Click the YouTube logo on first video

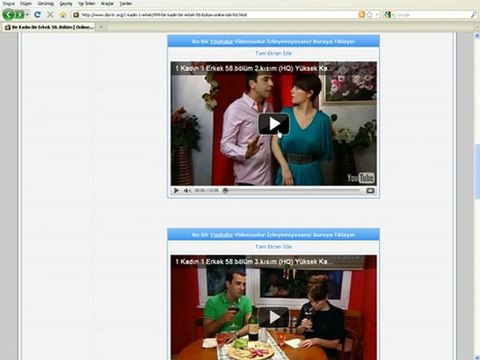(x=361, y=178)
